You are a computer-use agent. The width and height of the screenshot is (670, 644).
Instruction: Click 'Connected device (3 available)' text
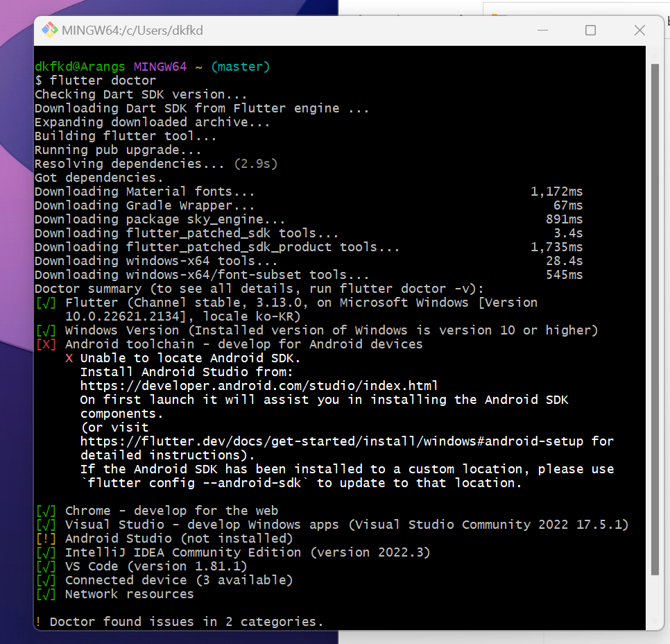(x=179, y=580)
